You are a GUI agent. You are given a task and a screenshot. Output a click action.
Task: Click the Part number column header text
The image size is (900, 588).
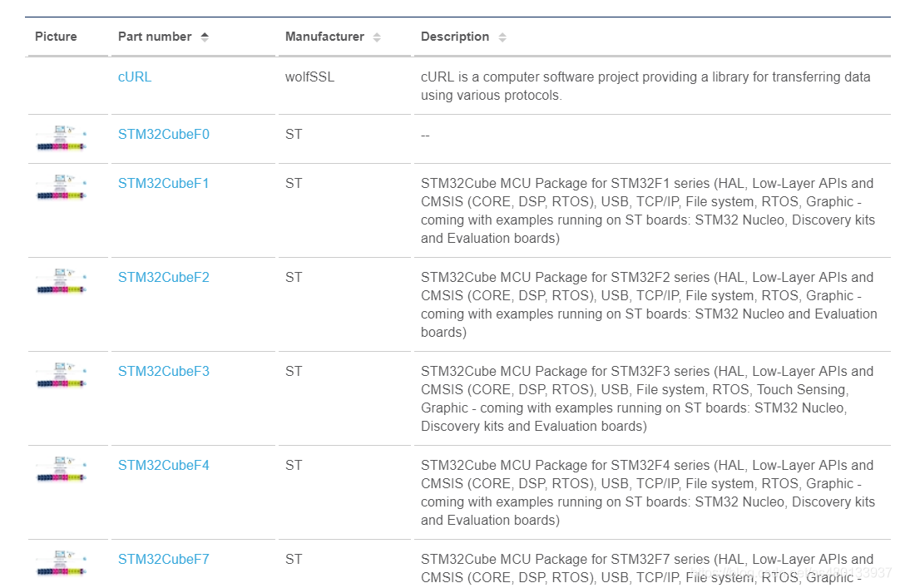(155, 37)
